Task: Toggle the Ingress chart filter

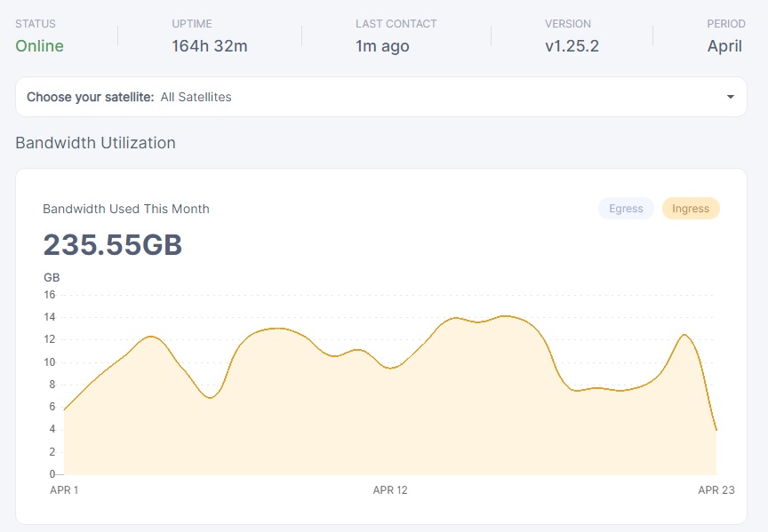Action: tap(691, 209)
